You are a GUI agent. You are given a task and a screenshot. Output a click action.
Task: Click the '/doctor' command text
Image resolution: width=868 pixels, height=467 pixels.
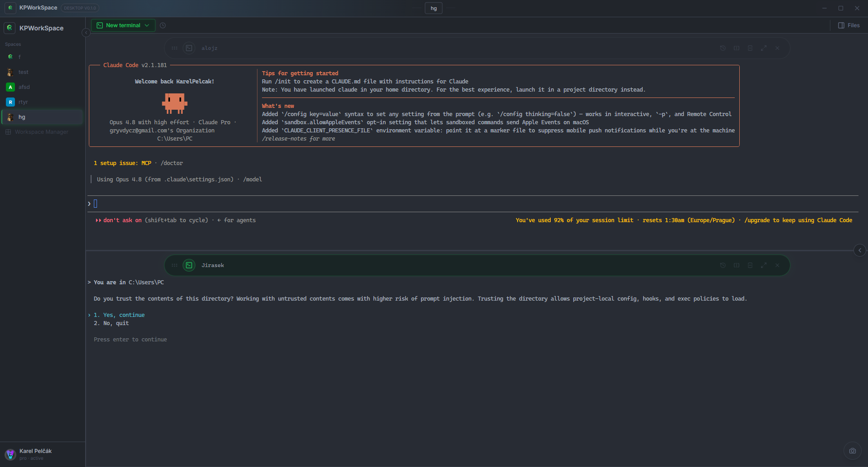(x=172, y=163)
